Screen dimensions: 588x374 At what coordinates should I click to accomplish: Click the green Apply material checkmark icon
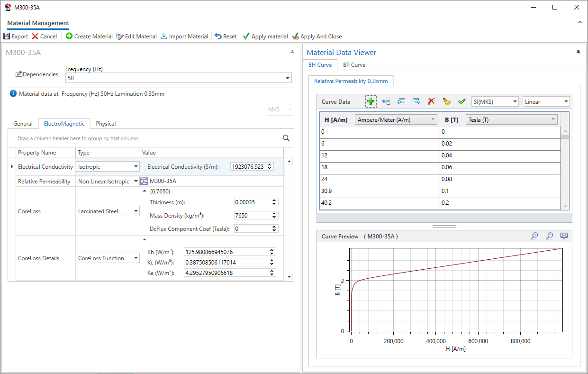(x=246, y=36)
